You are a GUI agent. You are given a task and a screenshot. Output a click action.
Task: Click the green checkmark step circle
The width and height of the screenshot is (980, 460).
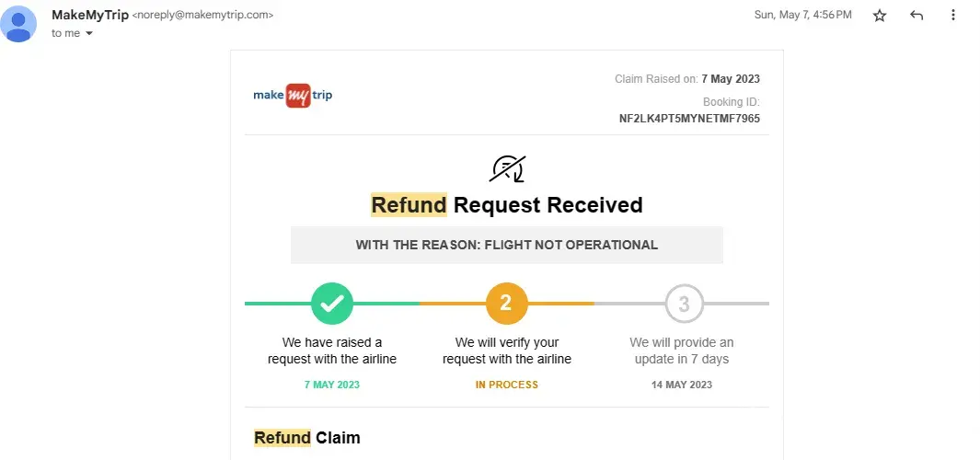[332, 304]
